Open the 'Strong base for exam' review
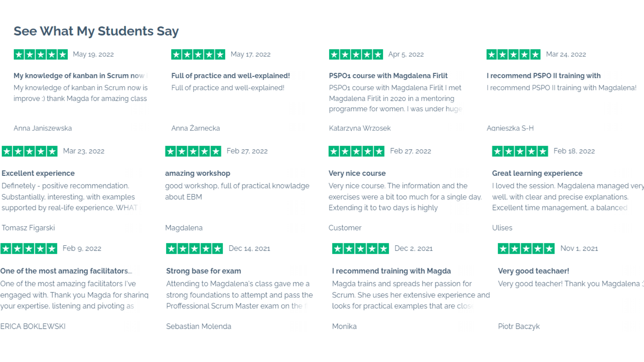644x362 pixels. coord(203,271)
